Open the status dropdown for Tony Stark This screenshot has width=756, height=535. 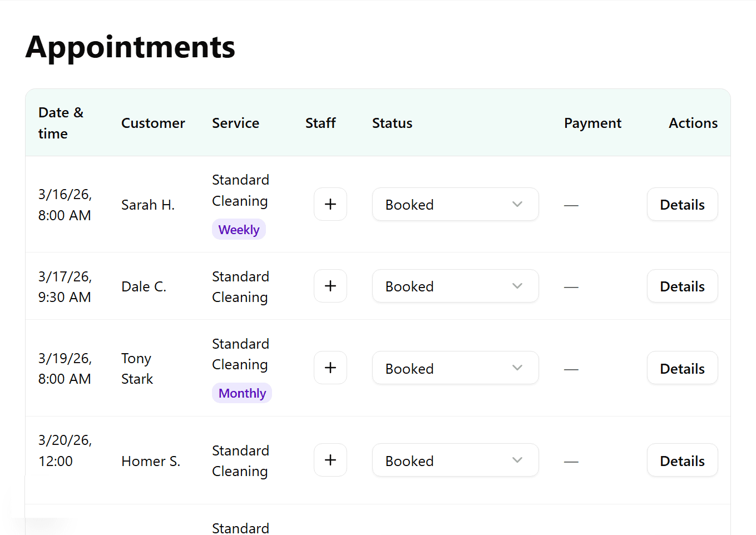tap(455, 368)
